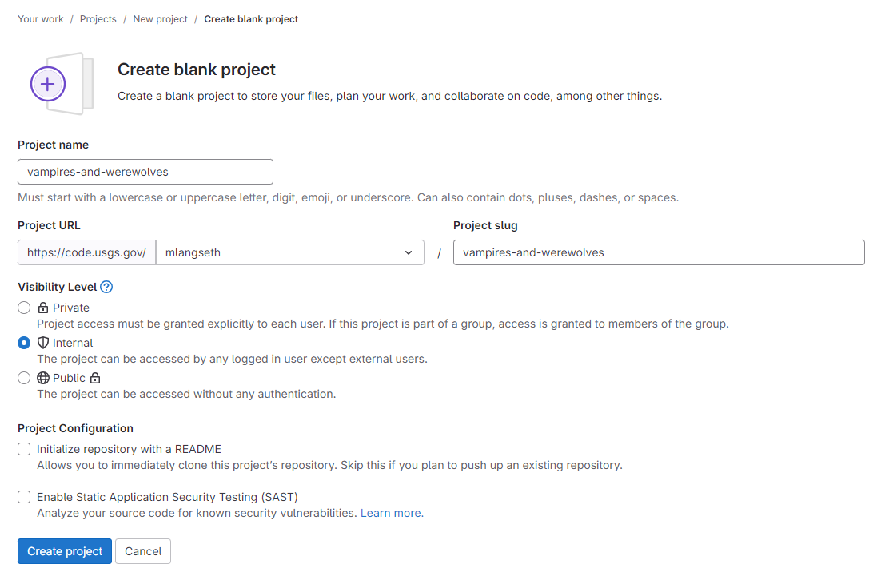This screenshot has width=869, height=588.
Task: Click the Create blank project heading
Action: point(196,70)
